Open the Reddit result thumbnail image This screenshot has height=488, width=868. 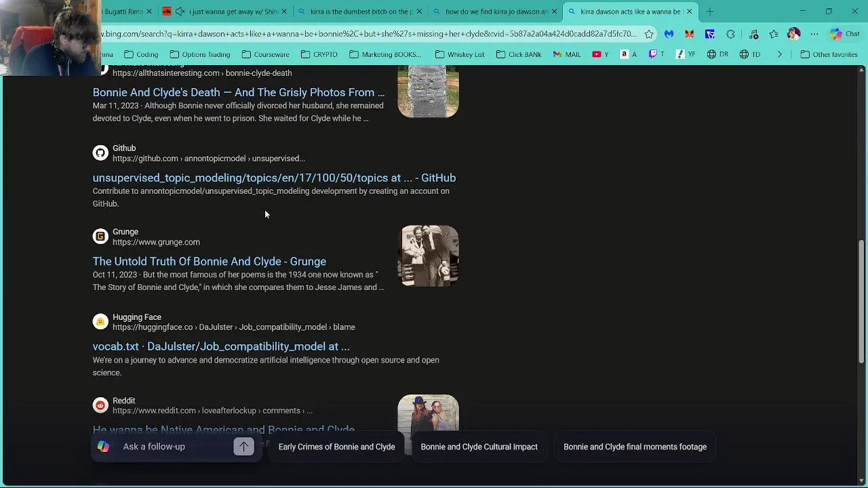(428, 415)
